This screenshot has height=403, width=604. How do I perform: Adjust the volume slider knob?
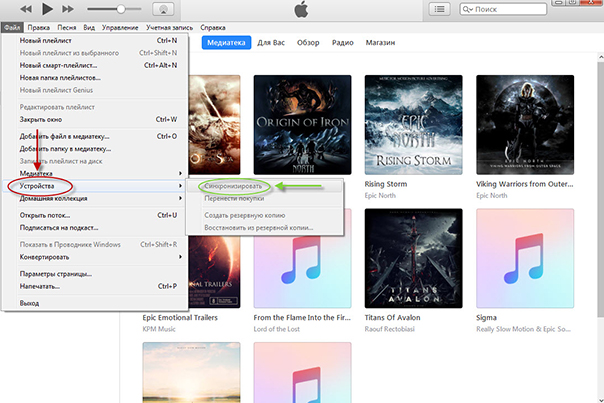coord(123,9)
